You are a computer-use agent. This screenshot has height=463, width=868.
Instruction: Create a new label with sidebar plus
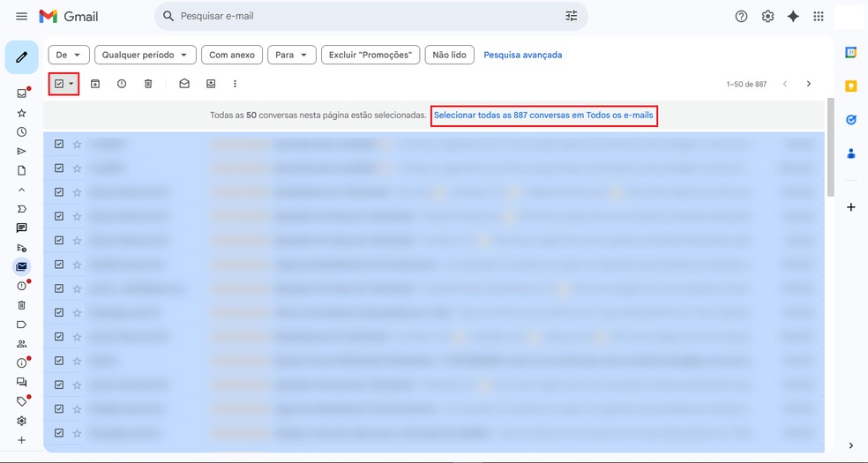(21, 440)
